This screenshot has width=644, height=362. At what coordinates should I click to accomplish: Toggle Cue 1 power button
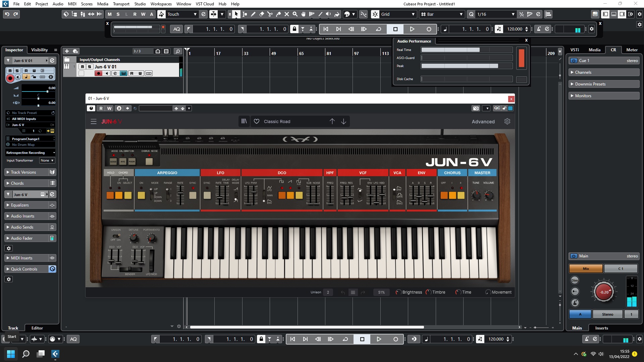574,61
